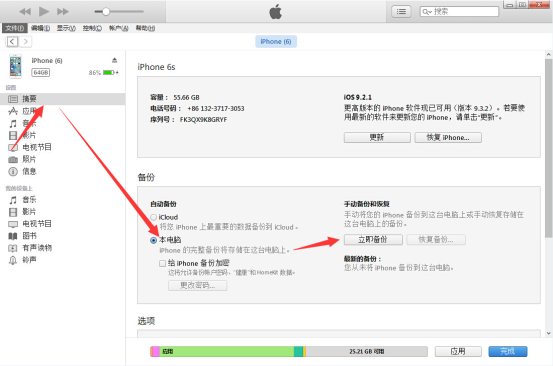Go forward with the right chevron
The image size is (553, 366).
[25, 42]
